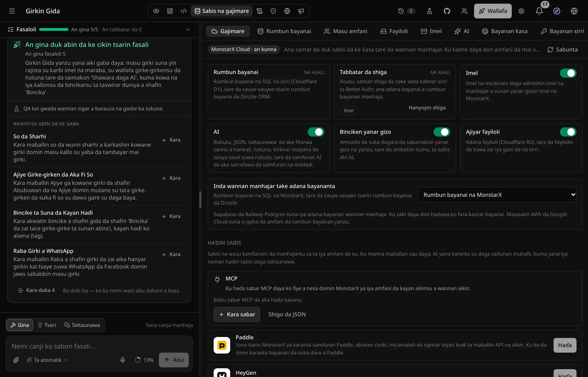The width and height of the screenshot is (588, 377).
Task: Toggle the Binciken yanar gizo switch
Action: coord(442,132)
